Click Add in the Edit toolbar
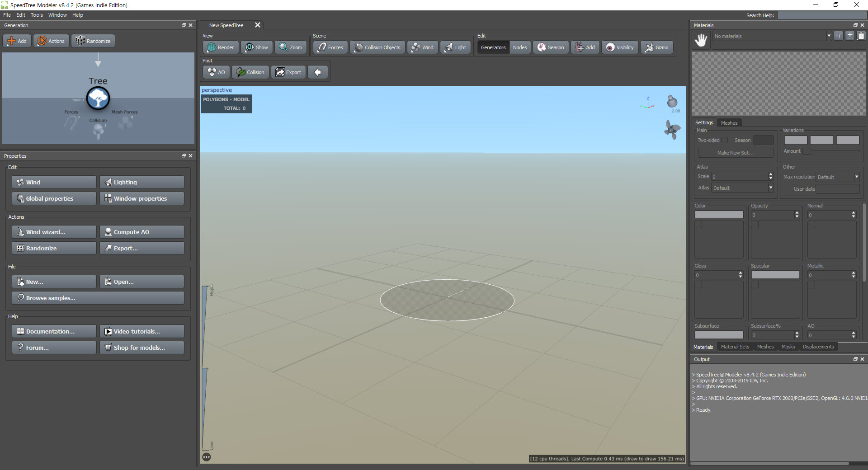 [x=585, y=47]
